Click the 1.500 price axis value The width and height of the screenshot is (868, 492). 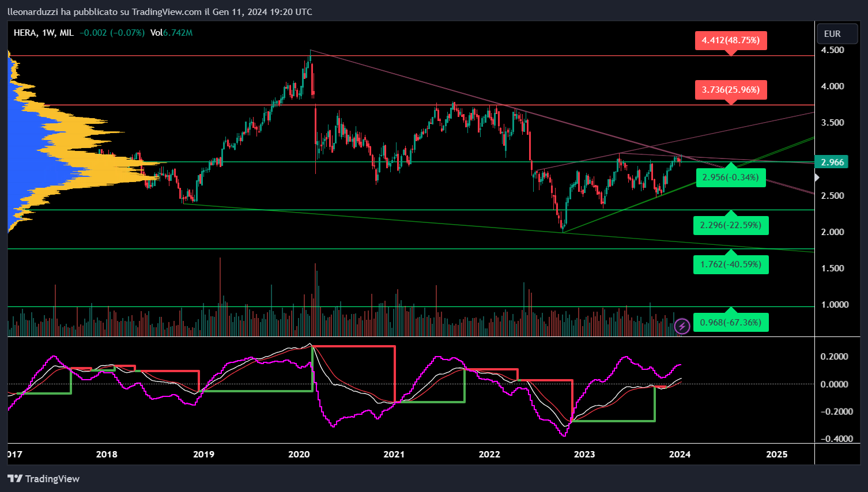(832, 268)
